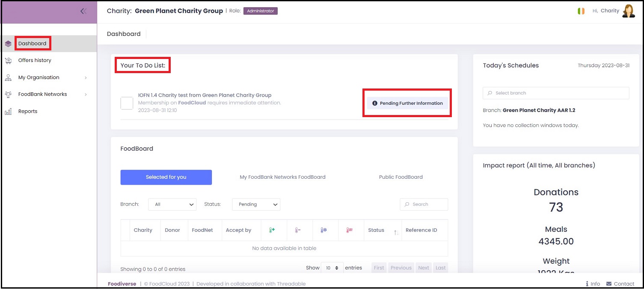Click the Offers history basket icon

click(x=8, y=60)
